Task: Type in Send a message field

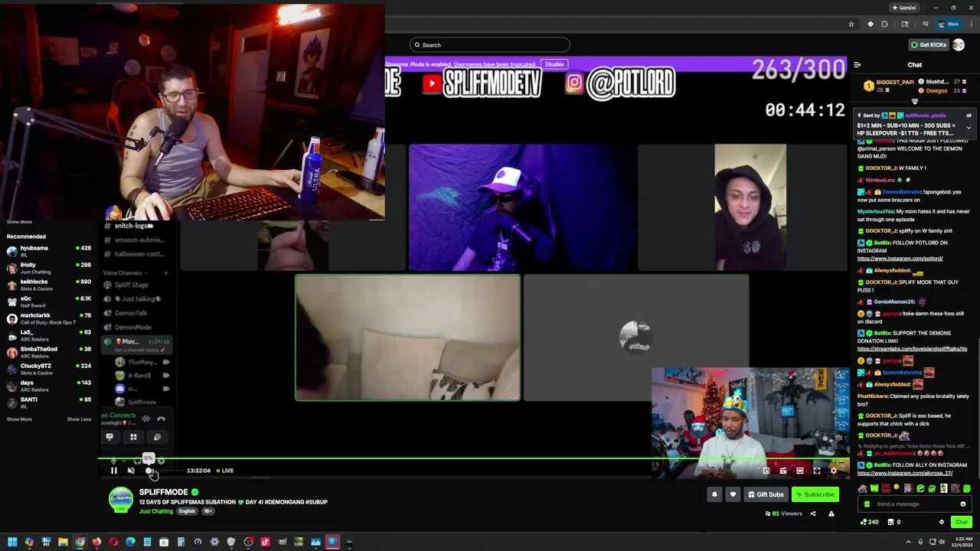Action: [x=916, y=504]
